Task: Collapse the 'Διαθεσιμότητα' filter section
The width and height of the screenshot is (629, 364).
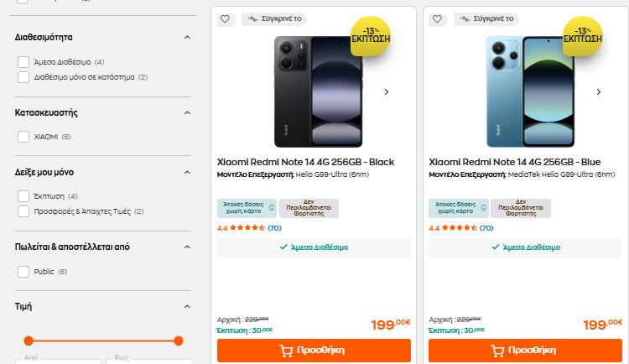Action: (x=187, y=38)
